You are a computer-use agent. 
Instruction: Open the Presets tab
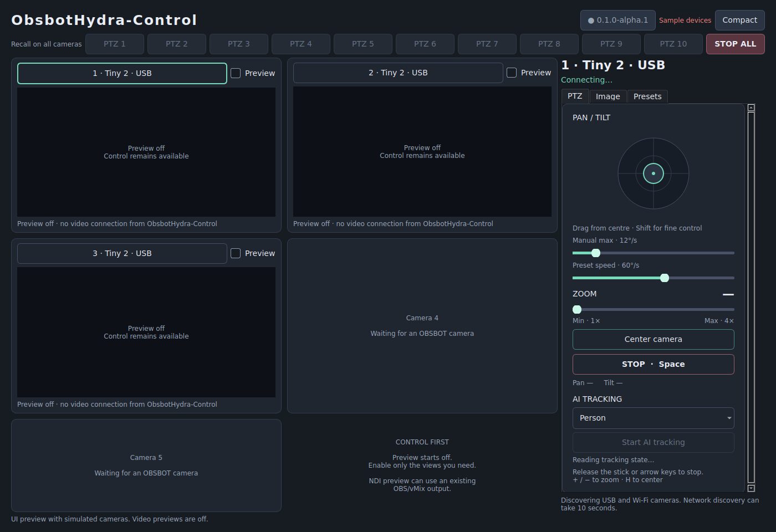pyautogui.click(x=647, y=96)
